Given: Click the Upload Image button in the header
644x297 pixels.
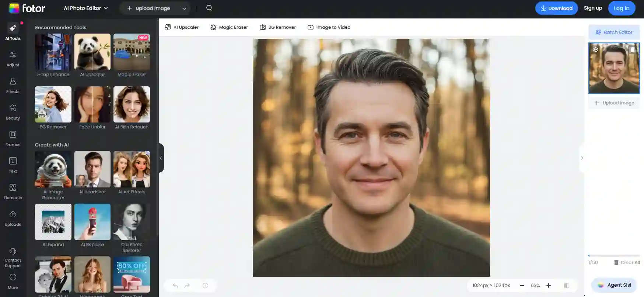Looking at the screenshot, I should pyautogui.click(x=148, y=8).
